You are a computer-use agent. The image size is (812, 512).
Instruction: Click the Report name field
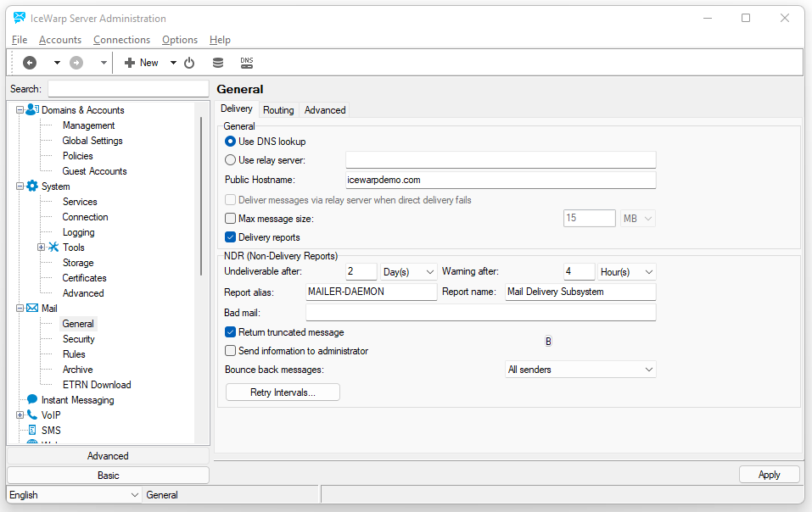[580, 292]
